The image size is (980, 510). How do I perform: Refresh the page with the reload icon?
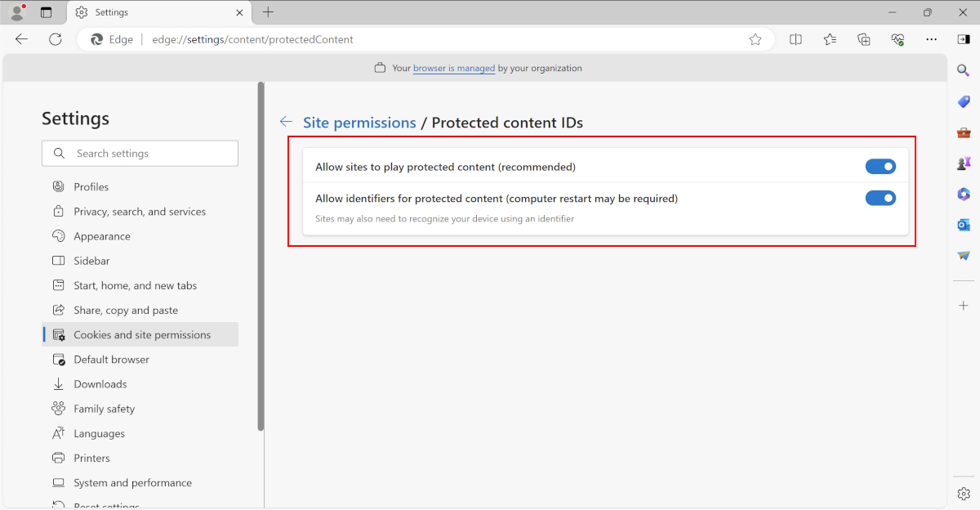(56, 39)
